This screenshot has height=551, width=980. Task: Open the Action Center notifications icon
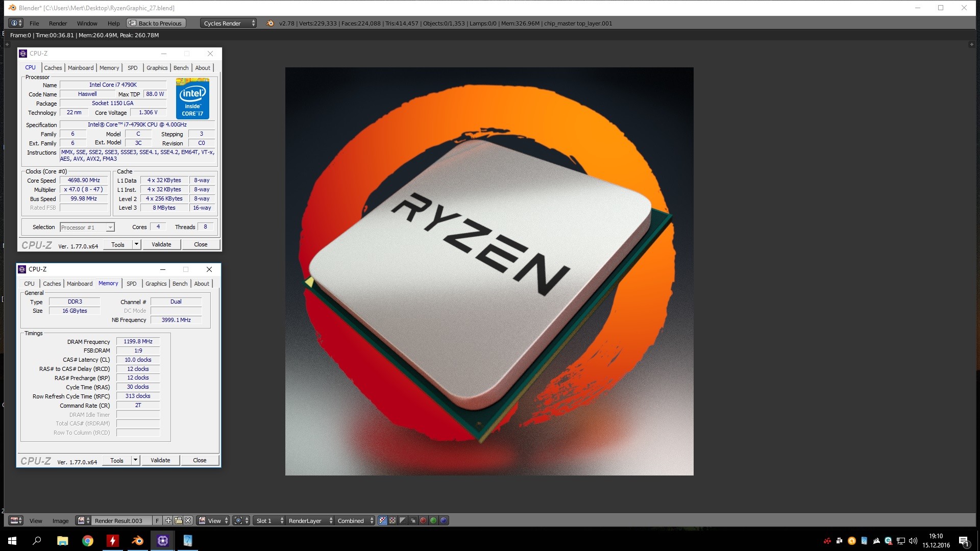pos(964,541)
